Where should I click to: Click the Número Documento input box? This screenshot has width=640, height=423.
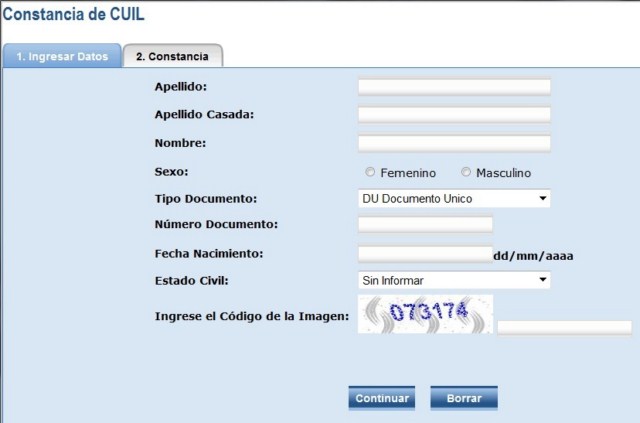[425, 224]
